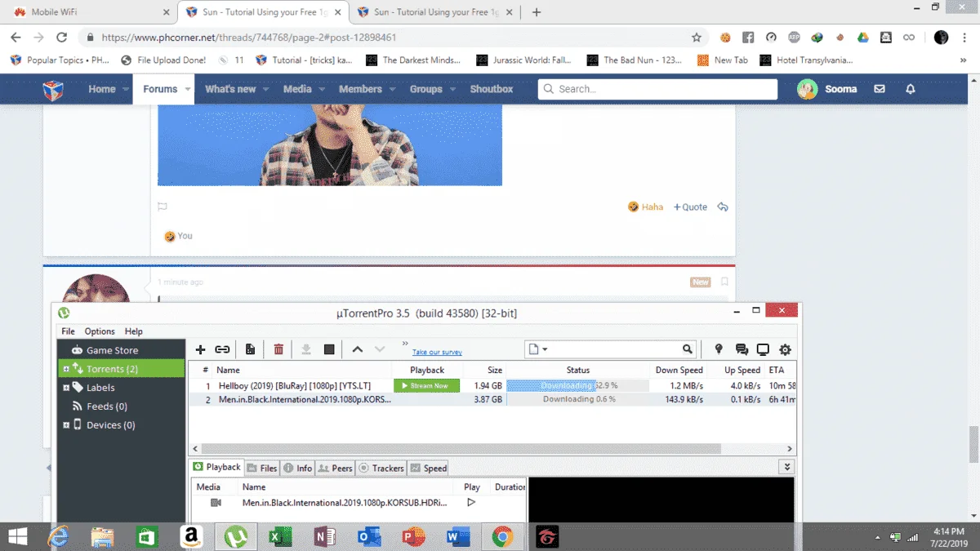The image size is (980, 551).
Task: Expand the Torrents (2) tree node
Action: pyautogui.click(x=66, y=369)
